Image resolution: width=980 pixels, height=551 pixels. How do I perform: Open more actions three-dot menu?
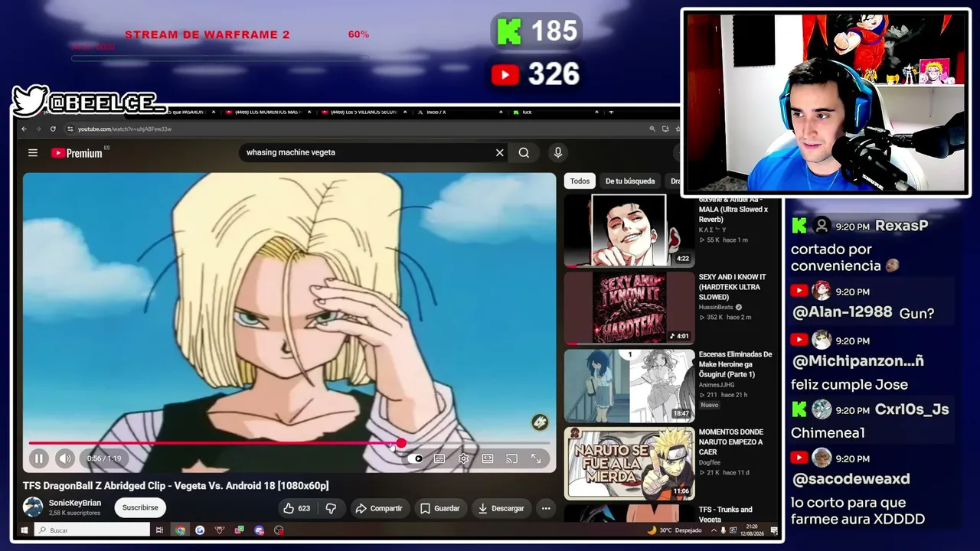(546, 508)
